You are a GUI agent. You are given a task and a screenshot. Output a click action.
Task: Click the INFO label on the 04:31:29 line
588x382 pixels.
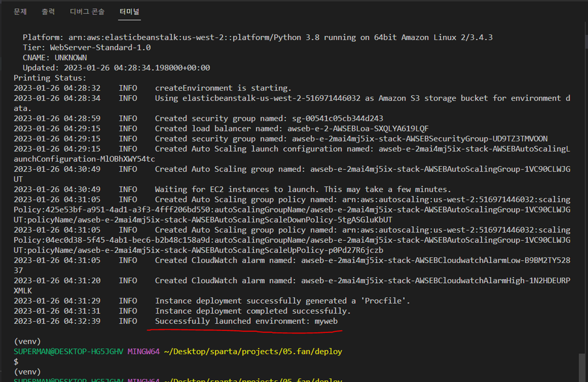128,301
